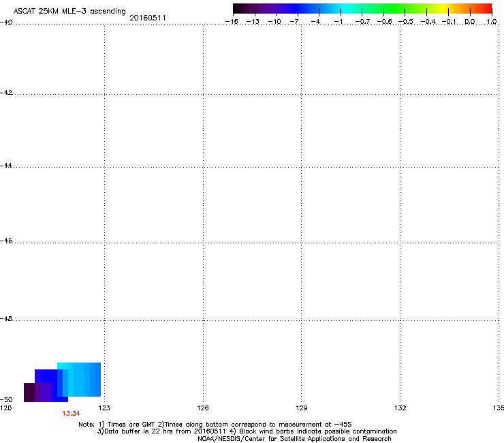
Task: Click the 'Data buffer is 22 hrs' note
Action: [x=247, y=431]
